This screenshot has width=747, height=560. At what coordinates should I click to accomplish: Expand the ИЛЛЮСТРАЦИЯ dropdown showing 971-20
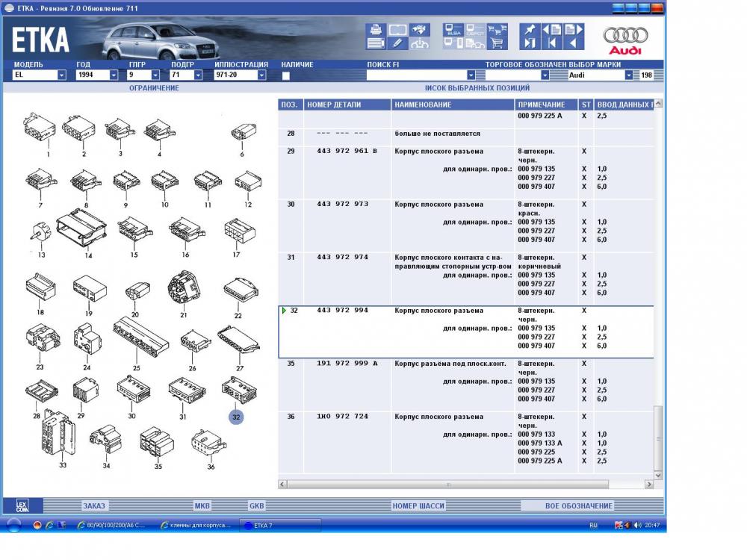coord(261,75)
